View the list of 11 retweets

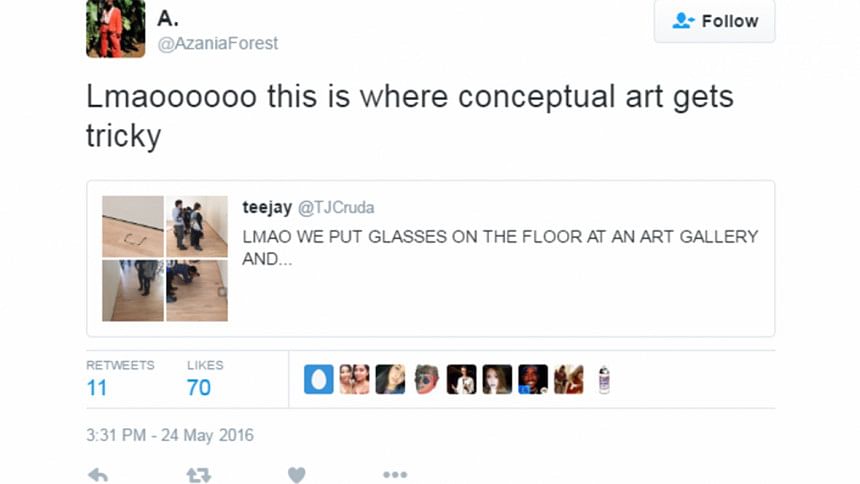pos(97,387)
